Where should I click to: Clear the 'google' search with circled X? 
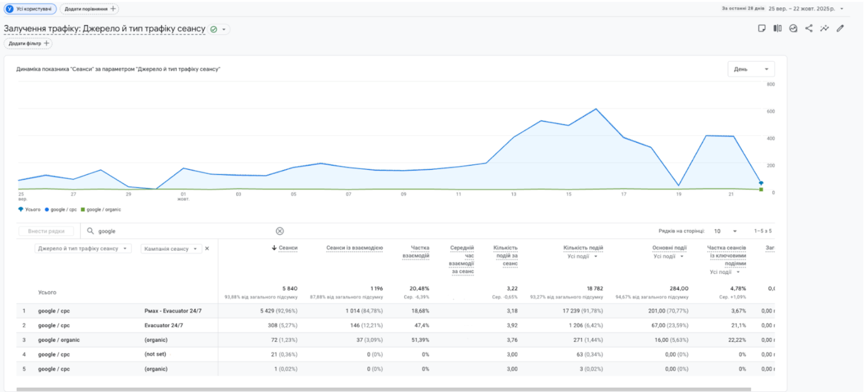click(280, 231)
